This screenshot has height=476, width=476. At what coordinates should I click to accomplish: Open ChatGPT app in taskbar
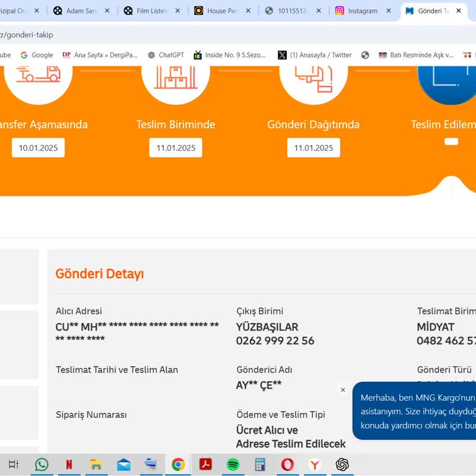click(342, 464)
